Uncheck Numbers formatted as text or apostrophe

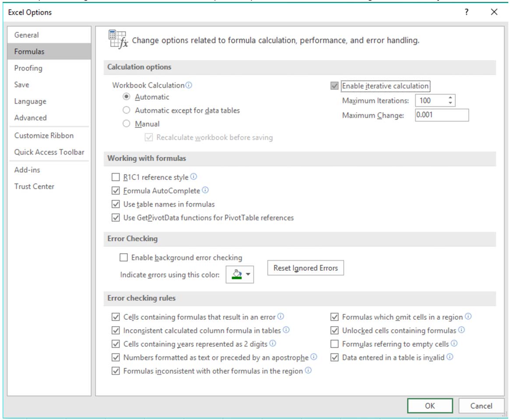(x=116, y=357)
